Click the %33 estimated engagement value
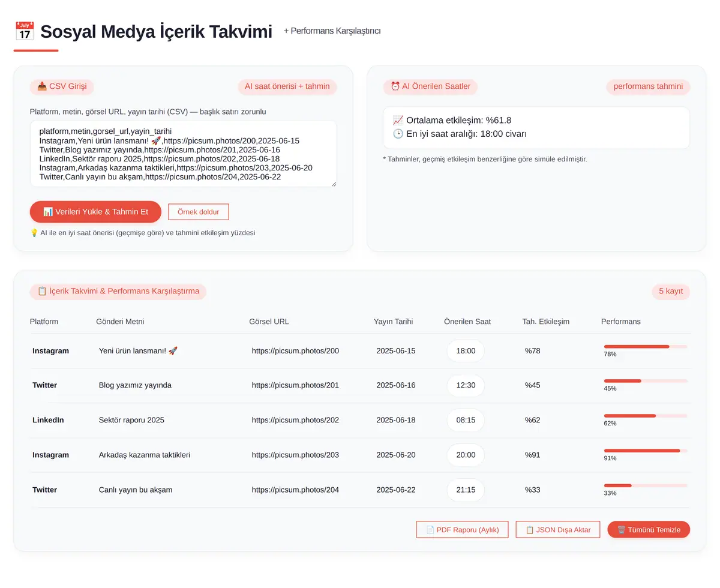The height and width of the screenshot is (588, 720). (x=533, y=490)
